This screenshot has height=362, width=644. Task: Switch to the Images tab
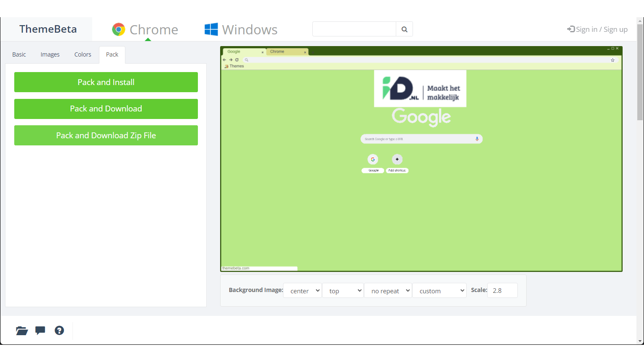[x=50, y=54]
